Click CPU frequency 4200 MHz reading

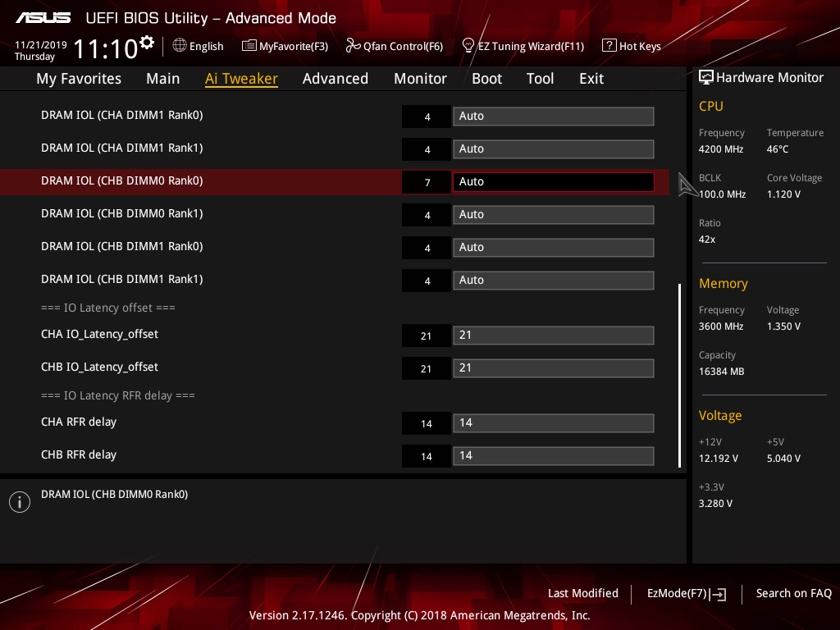[x=721, y=149]
